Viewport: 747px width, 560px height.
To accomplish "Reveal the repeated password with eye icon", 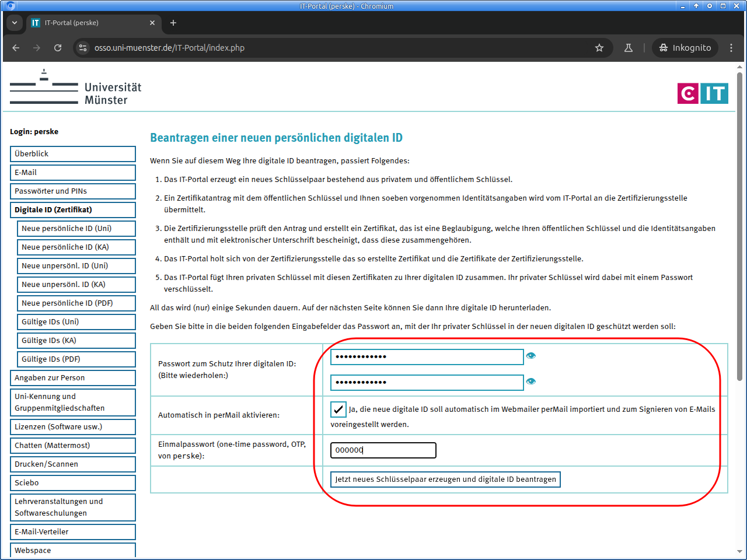I will click(530, 381).
